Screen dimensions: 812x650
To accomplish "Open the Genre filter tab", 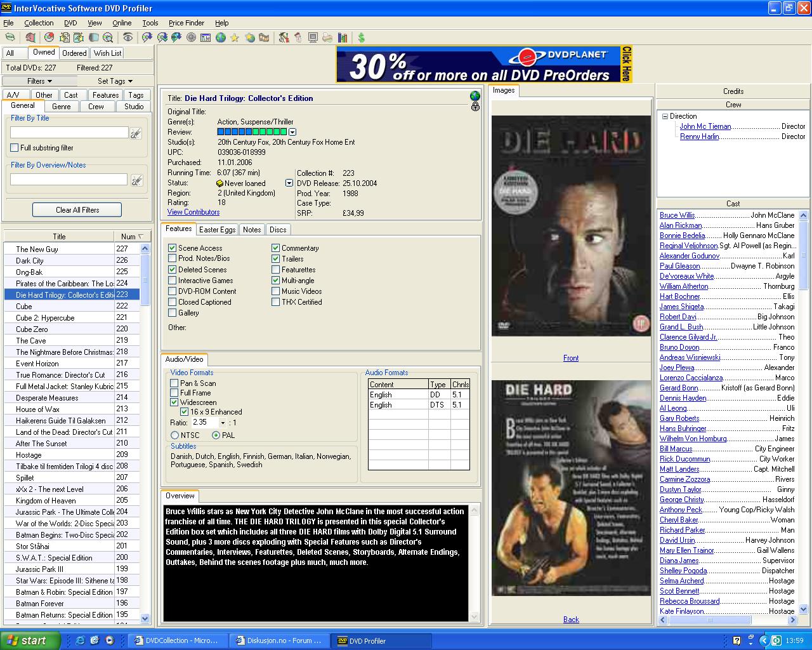I will click(62, 107).
